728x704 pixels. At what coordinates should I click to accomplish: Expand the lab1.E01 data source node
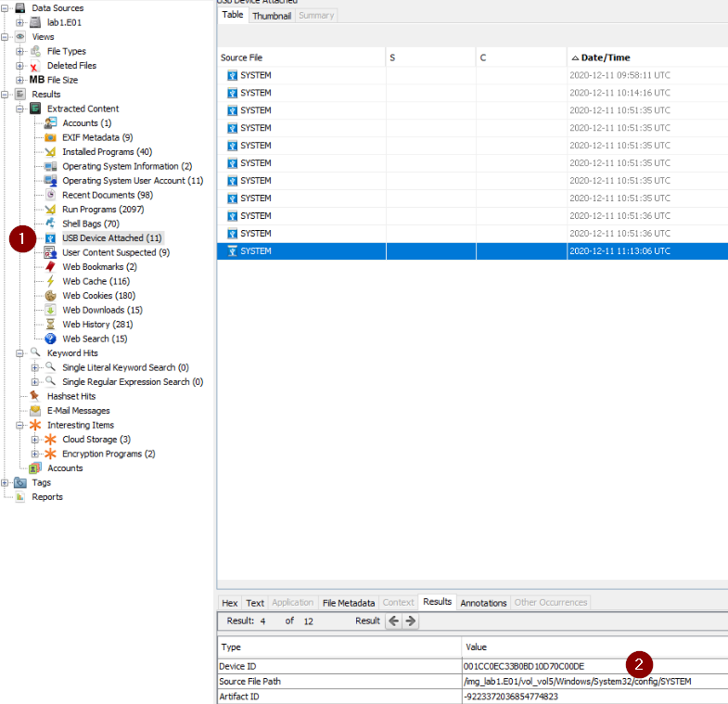(x=20, y=22)
